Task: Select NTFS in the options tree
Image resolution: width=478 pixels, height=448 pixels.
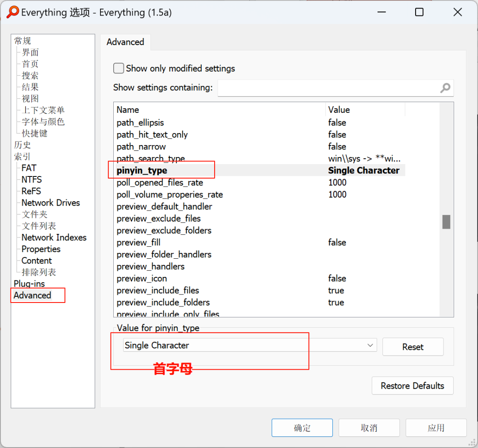Action: (32, 180)
